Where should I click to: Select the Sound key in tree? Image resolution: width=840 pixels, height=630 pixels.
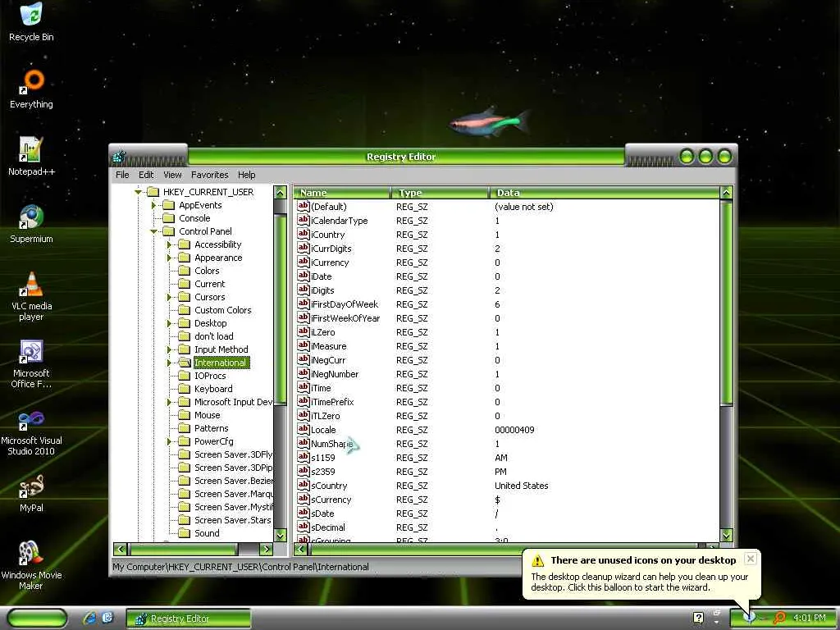click(x=207, y=533)
